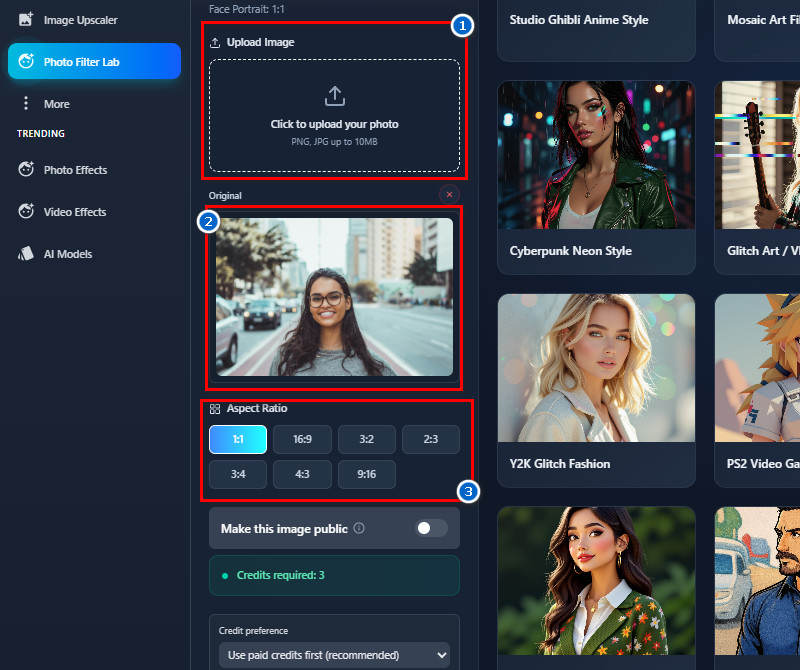Click the uploaded original photo preview
Viewport: 800px width, 670px height.
(x=334, y=297)
